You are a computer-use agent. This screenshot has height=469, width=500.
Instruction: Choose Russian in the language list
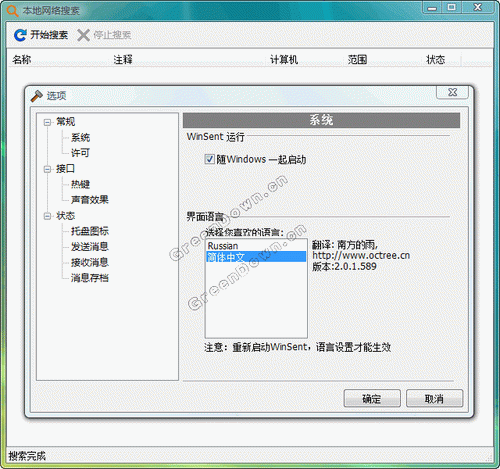(x=256, y=246)
